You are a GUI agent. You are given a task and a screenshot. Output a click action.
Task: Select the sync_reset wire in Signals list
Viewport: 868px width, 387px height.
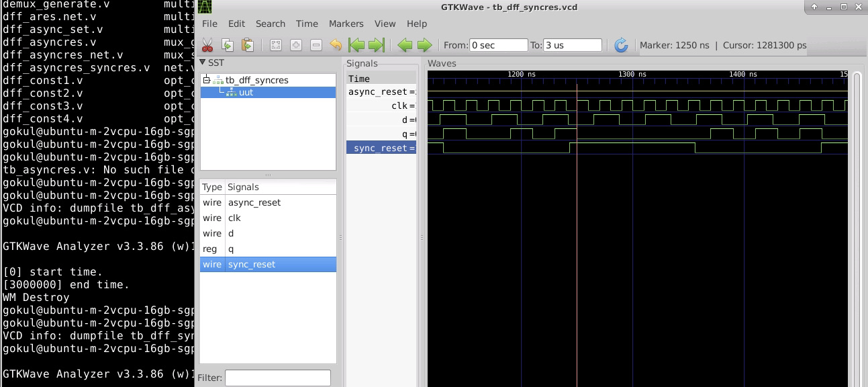[x=252, y=264]
